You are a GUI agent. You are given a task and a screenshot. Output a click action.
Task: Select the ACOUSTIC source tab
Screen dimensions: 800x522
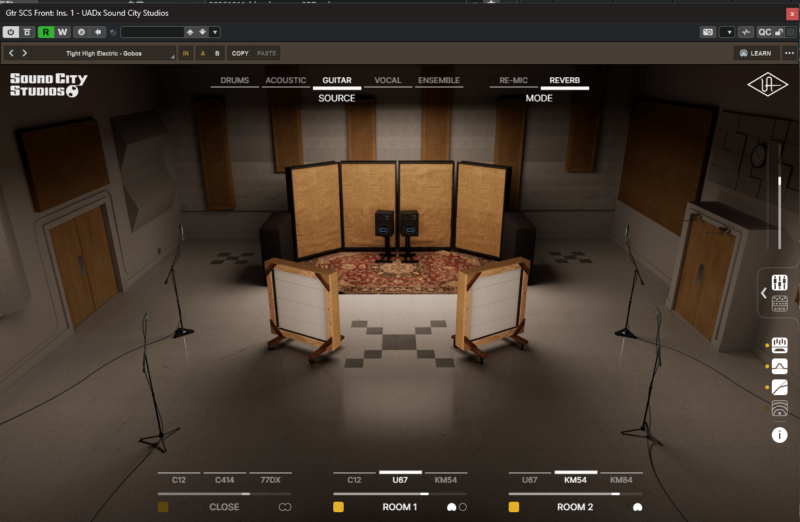(x=286, y=81)
